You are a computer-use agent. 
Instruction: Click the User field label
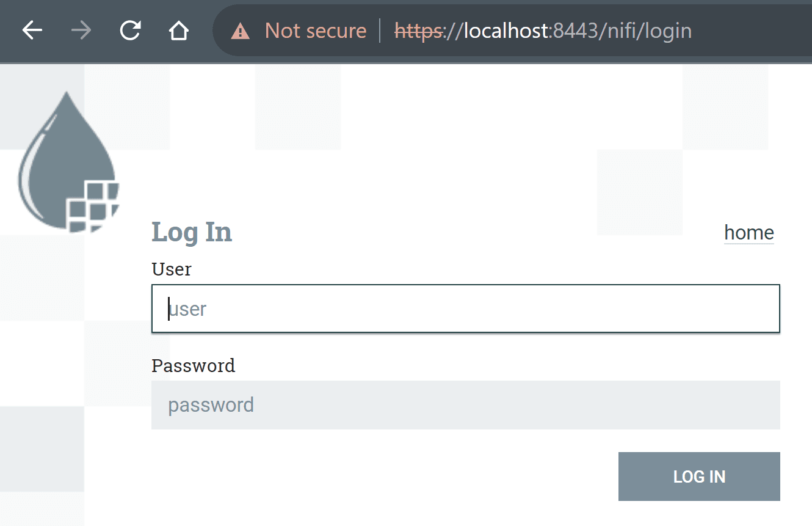(171, 269)
